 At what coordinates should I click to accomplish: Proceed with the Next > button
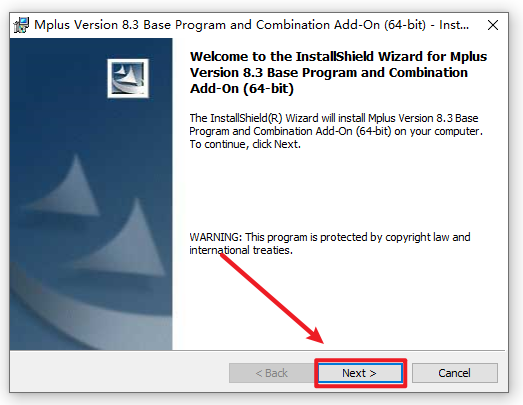coord(360,373)
